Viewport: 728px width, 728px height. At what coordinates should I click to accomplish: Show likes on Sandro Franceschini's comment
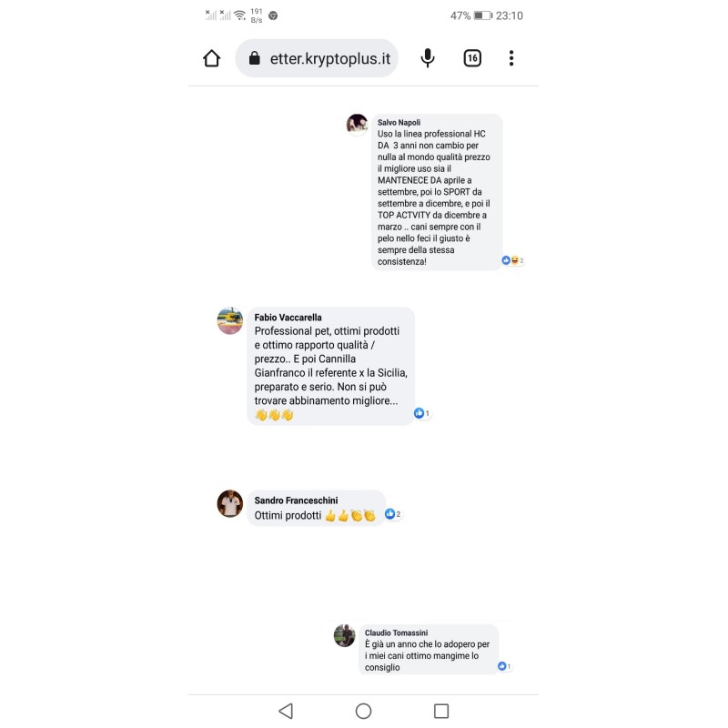coord(393,514)
